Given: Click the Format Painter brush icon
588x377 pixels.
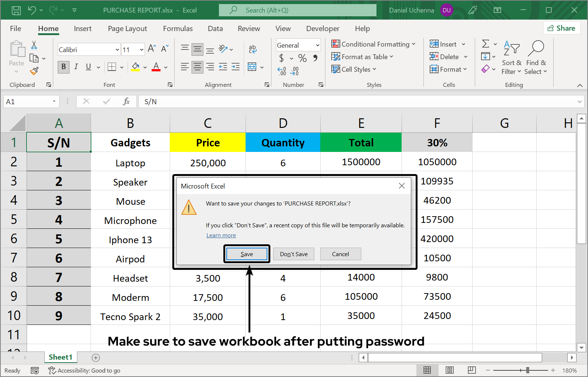Looking at the screenshot, I should [34, 71].
